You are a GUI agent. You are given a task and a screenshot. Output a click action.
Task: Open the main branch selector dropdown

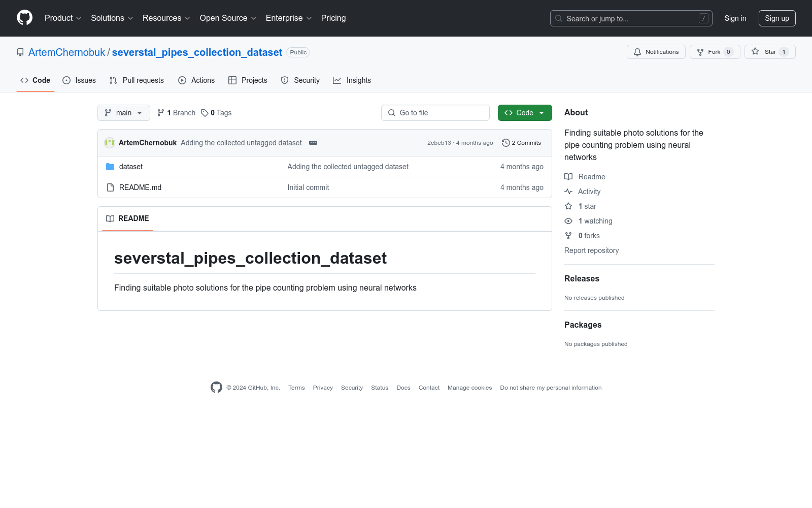coord(124,113)
